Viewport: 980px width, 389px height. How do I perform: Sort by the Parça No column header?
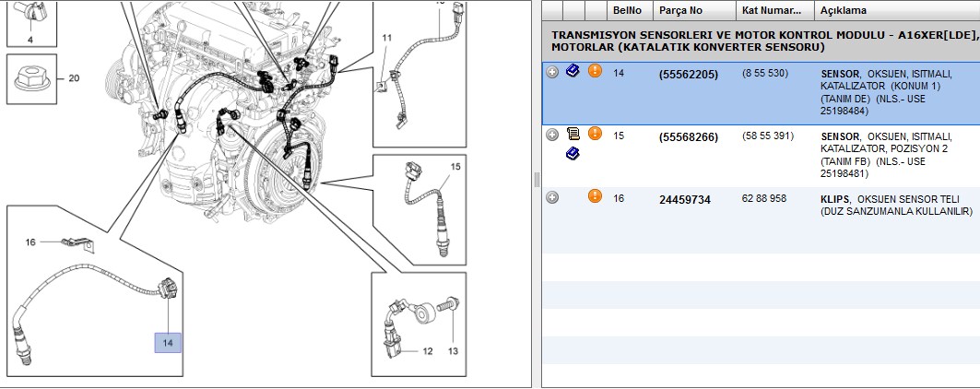[694, 11]
